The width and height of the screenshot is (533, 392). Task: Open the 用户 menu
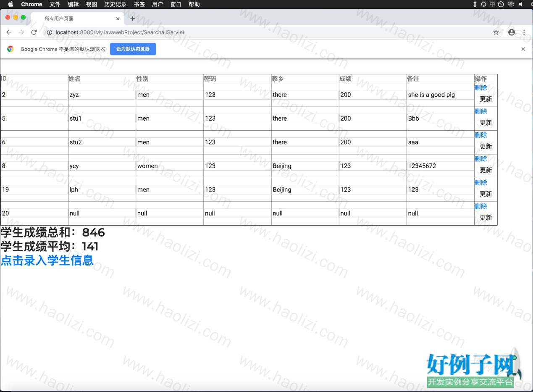158,4
